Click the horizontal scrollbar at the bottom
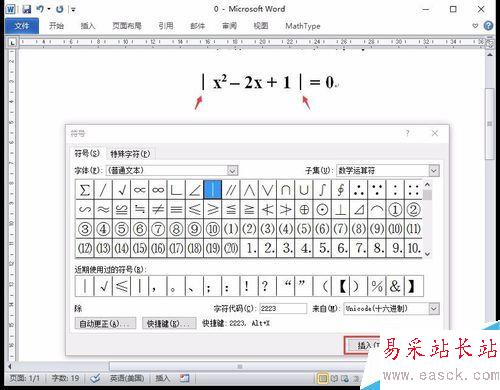This screenshot has height=390, width=500. pyautogui.click(x=239, y=366)
